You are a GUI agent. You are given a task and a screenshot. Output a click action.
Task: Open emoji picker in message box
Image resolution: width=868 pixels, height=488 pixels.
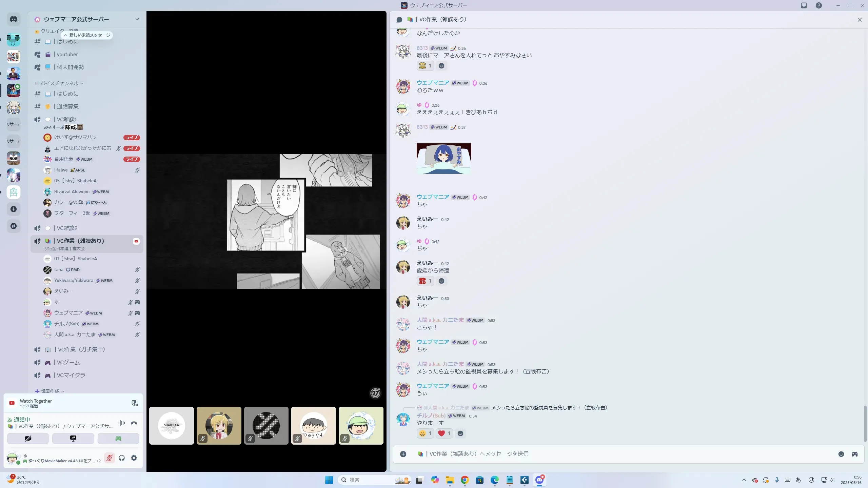[841, 454]
